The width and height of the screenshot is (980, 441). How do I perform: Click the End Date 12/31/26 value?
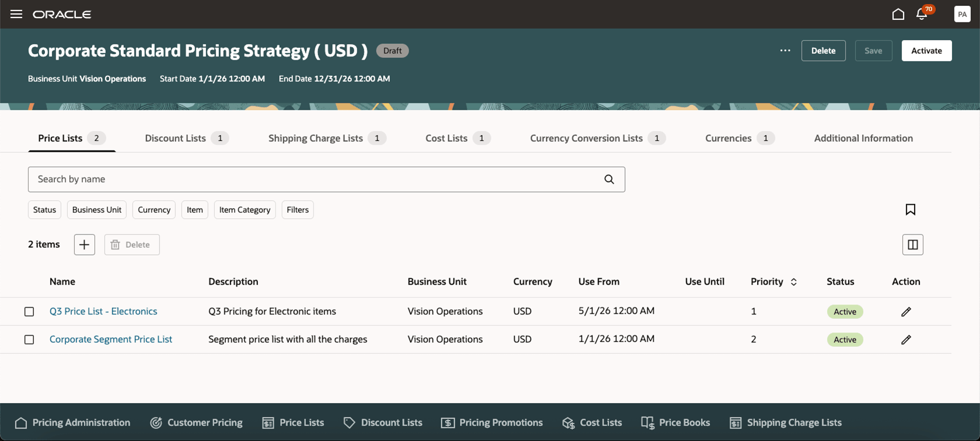[352, 79]
